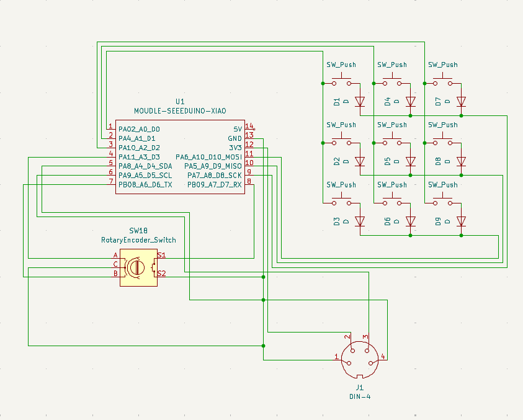Viewport: 523px width, 420px height.
Task: Click pin number 13 on U1
Action: point(249,135)
